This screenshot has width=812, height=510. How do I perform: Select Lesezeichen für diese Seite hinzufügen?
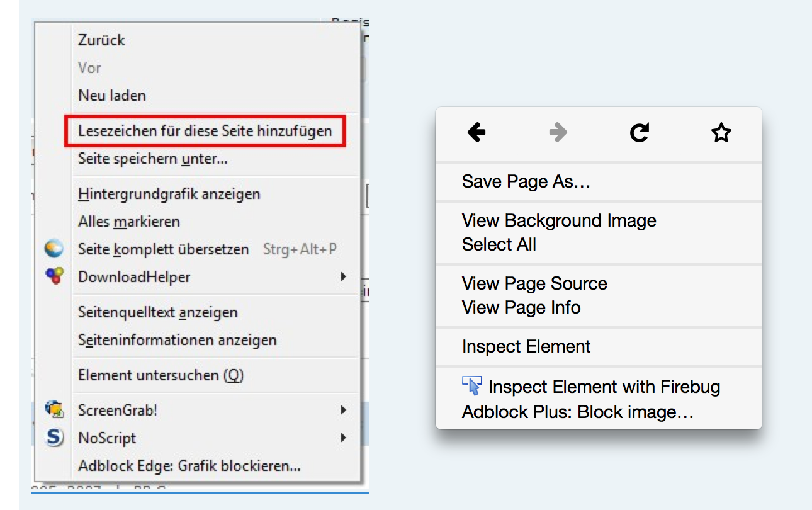(x=205, y=131)
